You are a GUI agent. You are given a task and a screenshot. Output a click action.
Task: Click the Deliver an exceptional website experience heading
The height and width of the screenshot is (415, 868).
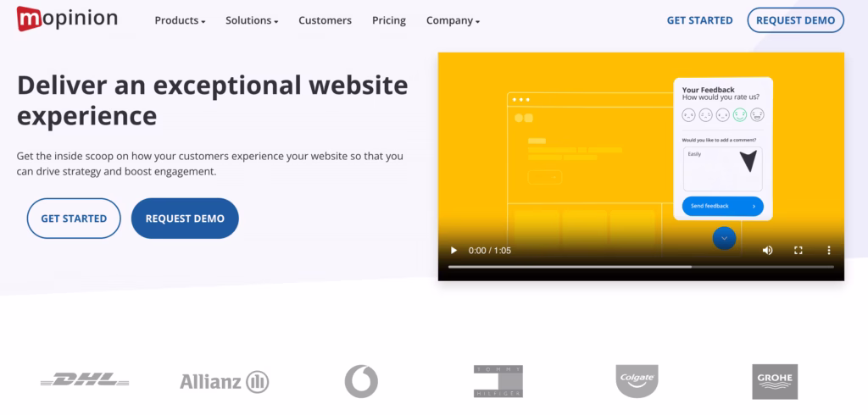coord(212,100)
